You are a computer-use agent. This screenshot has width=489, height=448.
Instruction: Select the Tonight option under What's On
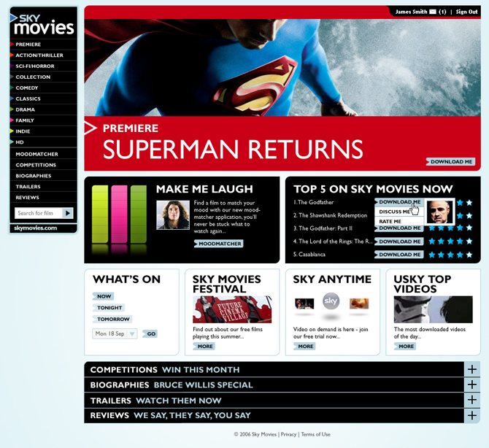click(x=109, y=308)
